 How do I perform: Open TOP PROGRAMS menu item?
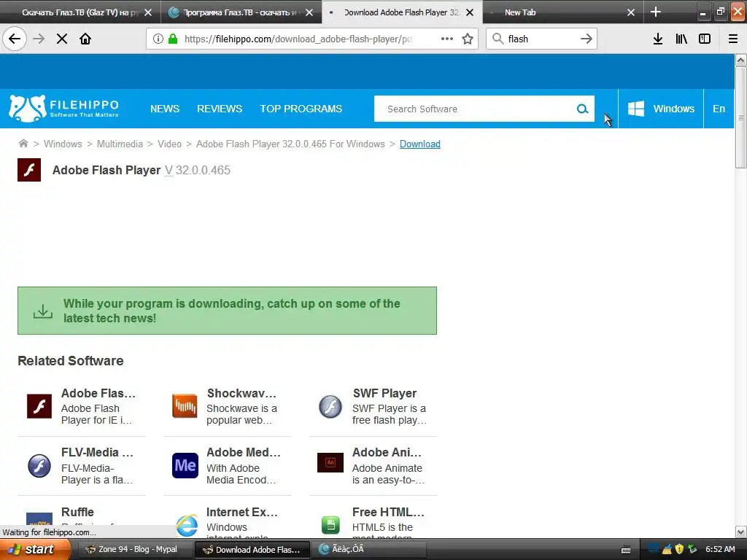tap(301, 109)
